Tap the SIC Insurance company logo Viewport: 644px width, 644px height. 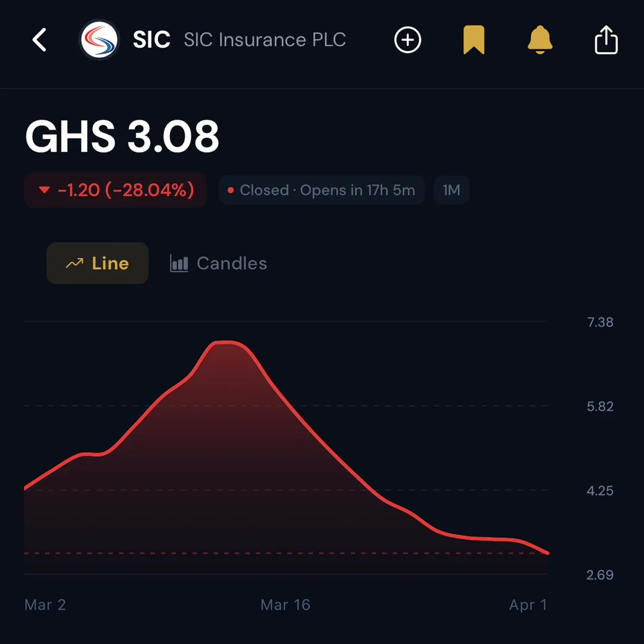[x=99, y=40]
